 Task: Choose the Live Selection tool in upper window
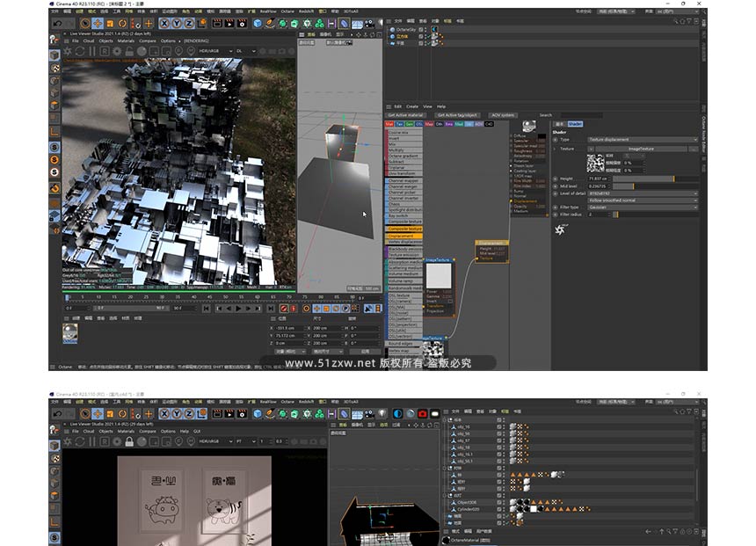coord(85,23)
